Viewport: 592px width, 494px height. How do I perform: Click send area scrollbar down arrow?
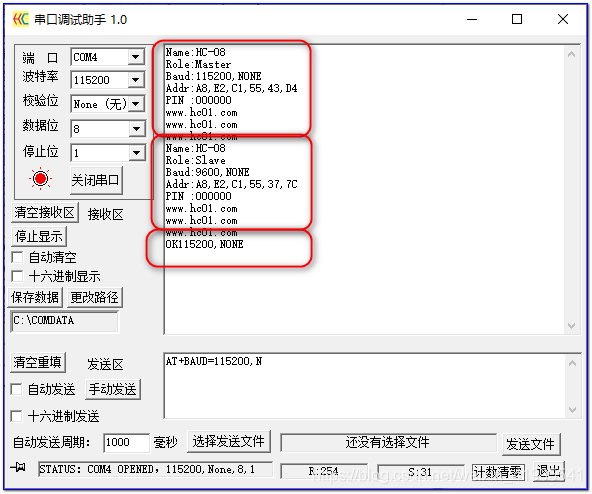[x=572, y=410]
